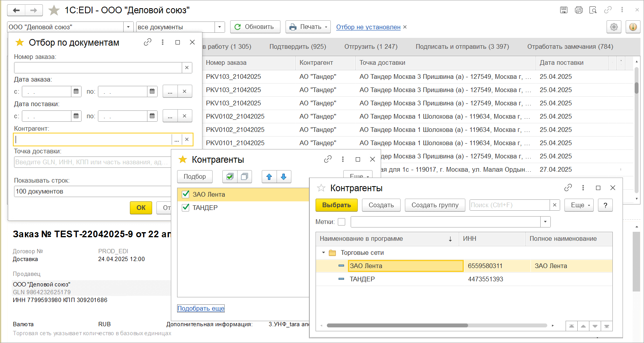Switch to Подтвердить (925) tab
Image resolution: width=644 pixels, height=343 pixels.
click(x=297, y=46)
